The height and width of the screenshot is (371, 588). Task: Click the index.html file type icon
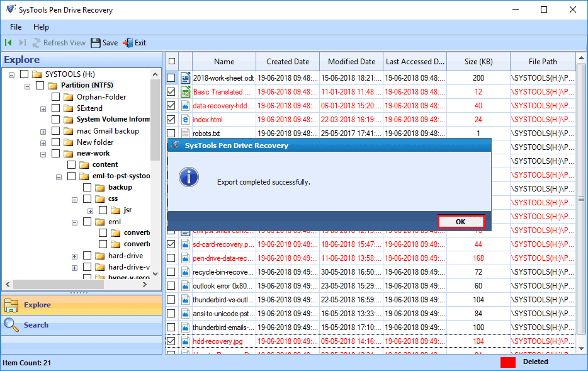pos(185,119)
